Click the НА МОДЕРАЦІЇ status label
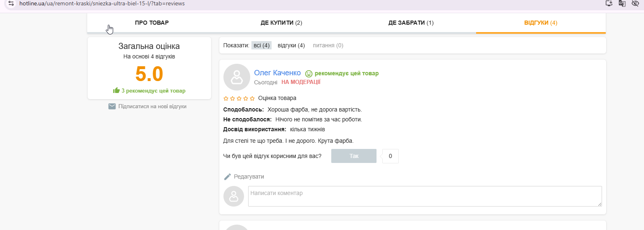 coord(301,82)
